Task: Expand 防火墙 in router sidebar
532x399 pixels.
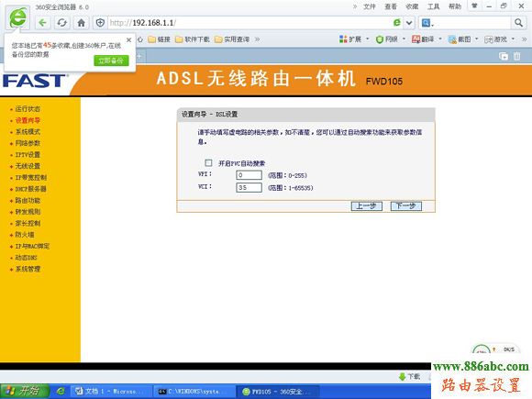Action: (x=25, y=235)
